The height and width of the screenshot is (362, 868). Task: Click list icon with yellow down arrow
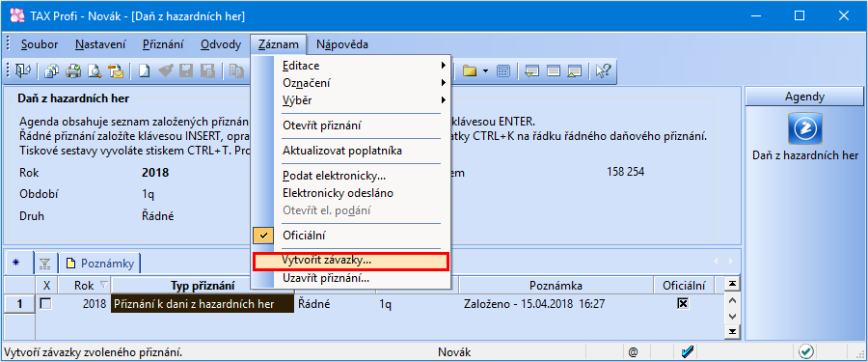pos(532,71)
